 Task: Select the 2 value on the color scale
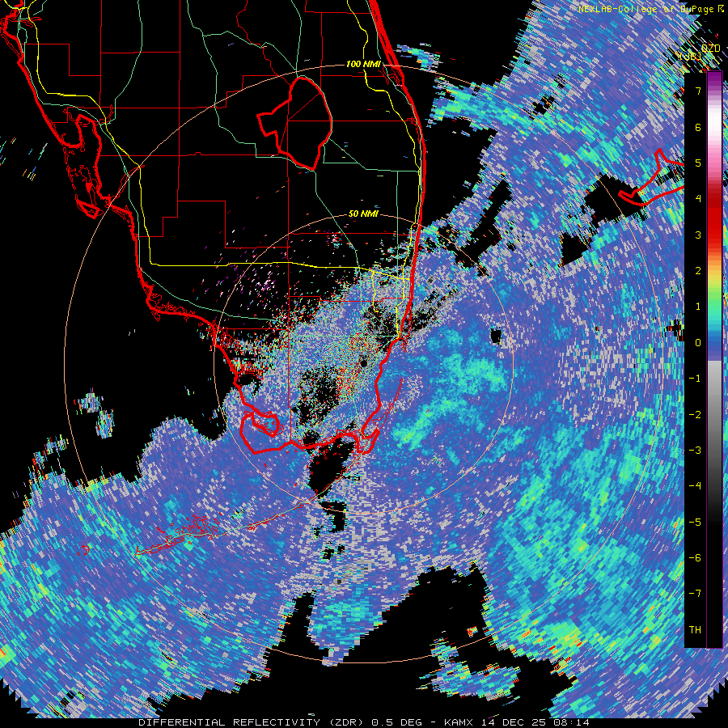click(698, 270)
